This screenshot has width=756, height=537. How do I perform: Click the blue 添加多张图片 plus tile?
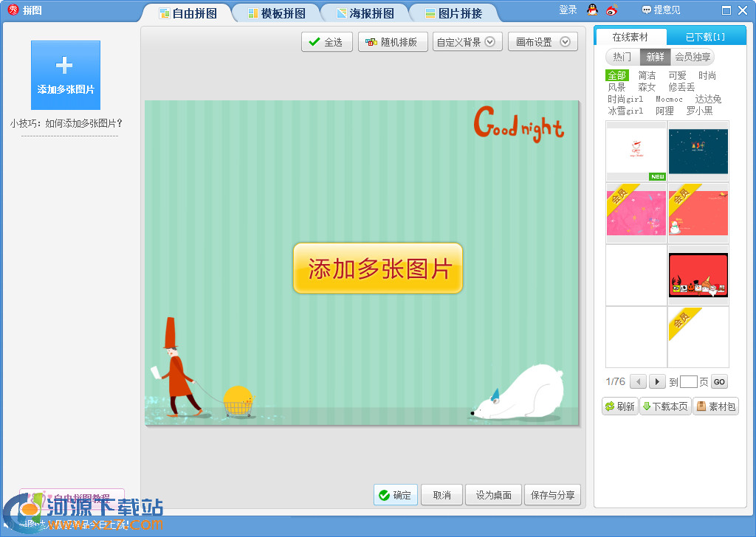(x=66, y=75)
